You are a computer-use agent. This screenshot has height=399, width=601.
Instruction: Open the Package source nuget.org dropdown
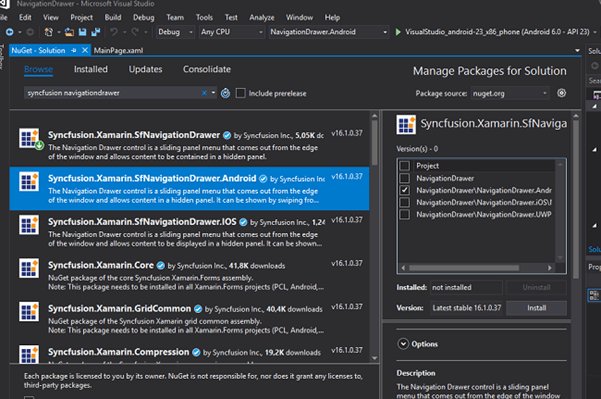coord(509,94)
